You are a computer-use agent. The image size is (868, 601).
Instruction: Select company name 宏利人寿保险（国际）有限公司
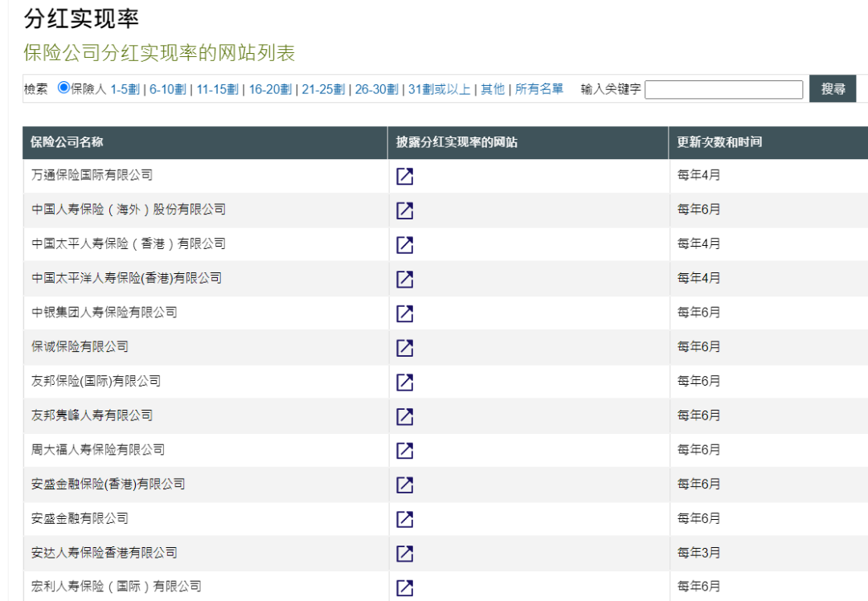pos(117,586)
